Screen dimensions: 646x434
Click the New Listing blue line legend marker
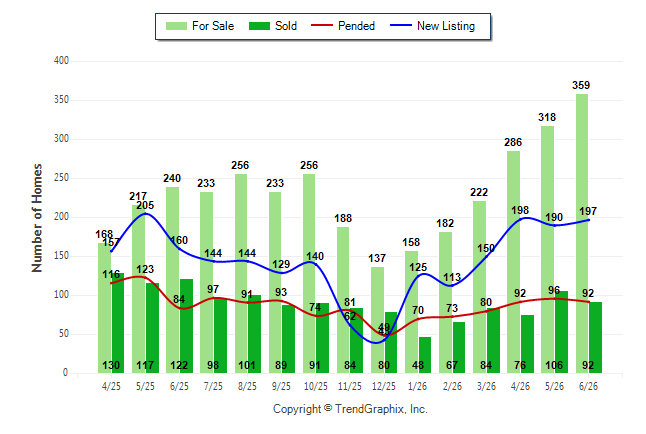401,26
